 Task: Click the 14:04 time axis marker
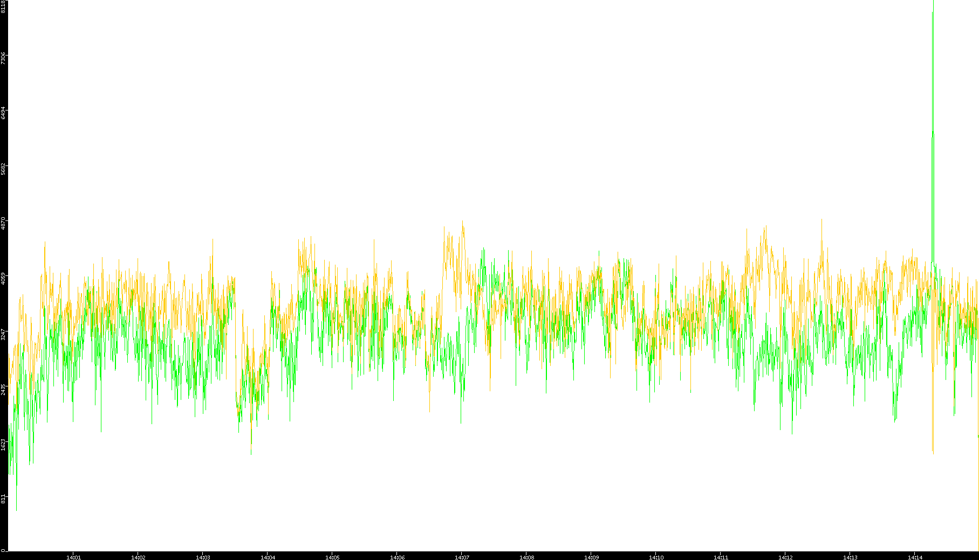pyautogui.click(x=268, y=557)
